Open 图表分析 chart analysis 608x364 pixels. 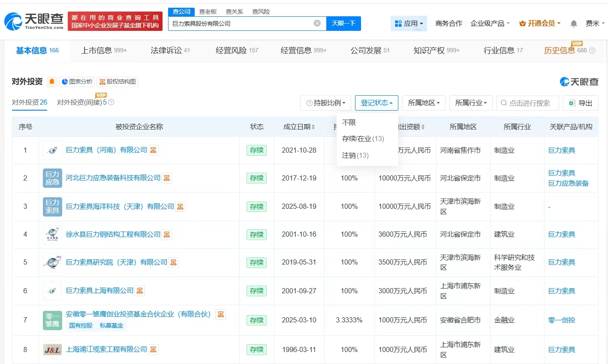tap(77, 81)
